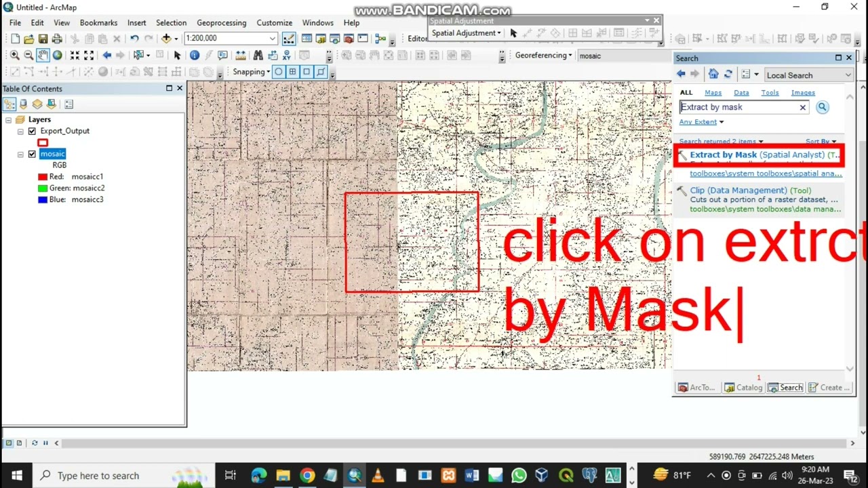
Task: Activate the Pan hand tool
Action: [43, 55]
